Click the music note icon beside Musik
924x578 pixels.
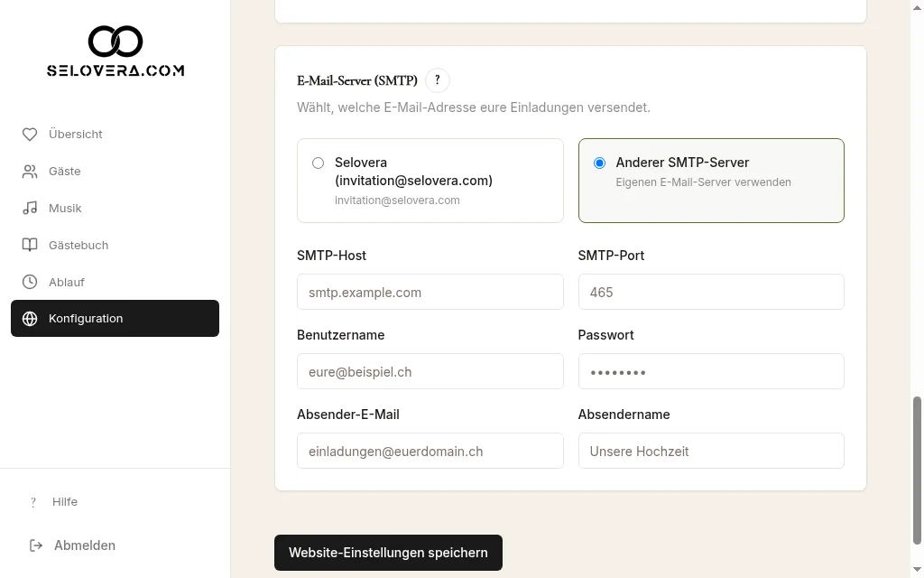(x=30, y=209)
